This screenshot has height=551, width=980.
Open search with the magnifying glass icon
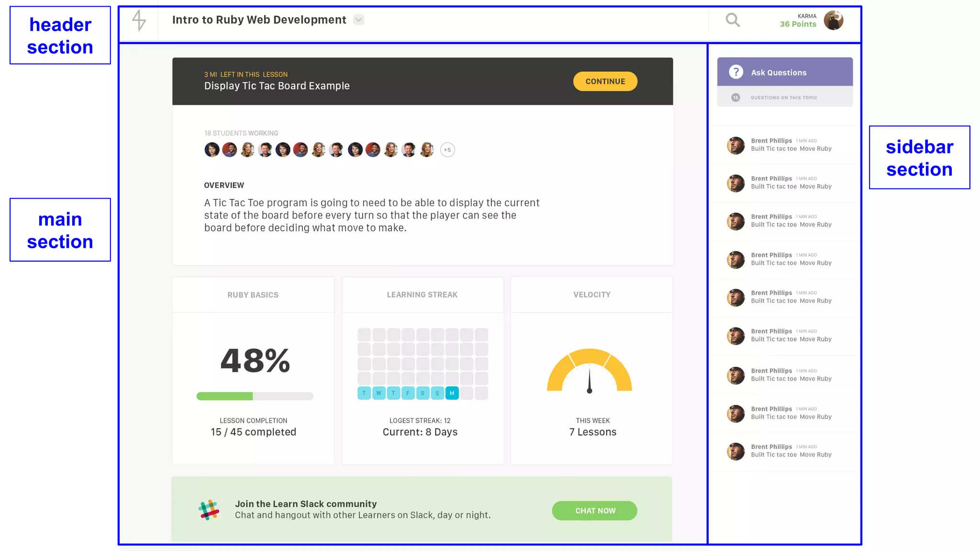[x=733, y=20]
